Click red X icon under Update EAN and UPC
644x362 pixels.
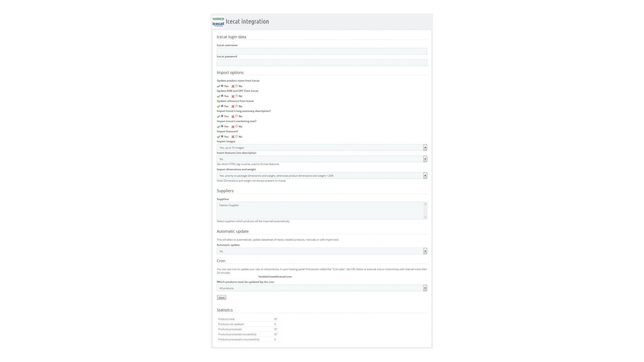233,96
